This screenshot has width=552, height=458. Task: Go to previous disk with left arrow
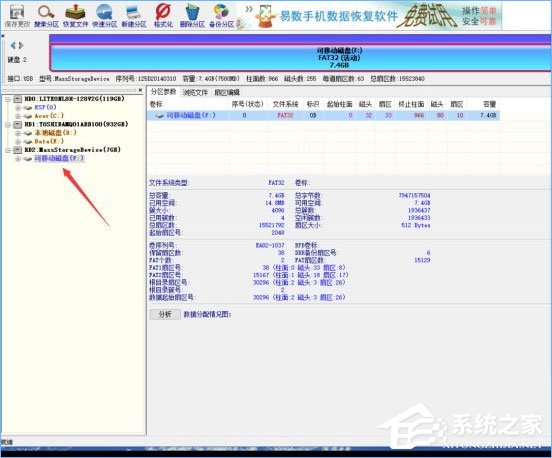click(x=13, y=45)
